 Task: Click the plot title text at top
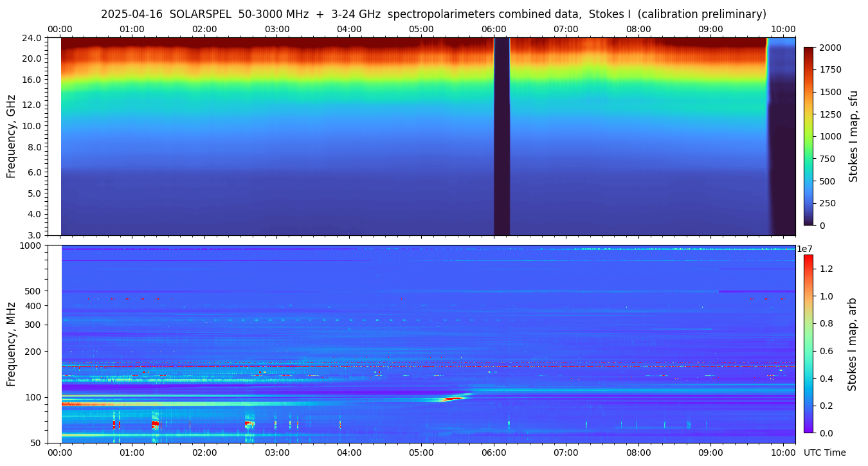pos(433,14)
